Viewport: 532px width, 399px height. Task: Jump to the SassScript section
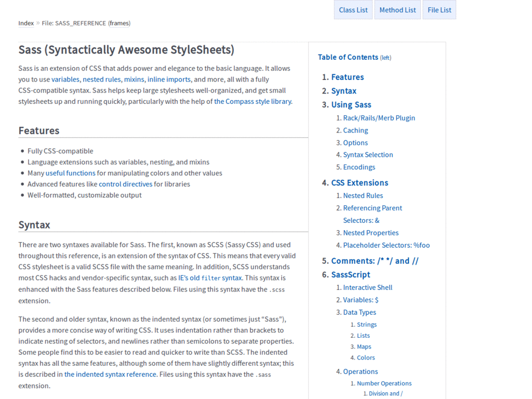point(351,275)
